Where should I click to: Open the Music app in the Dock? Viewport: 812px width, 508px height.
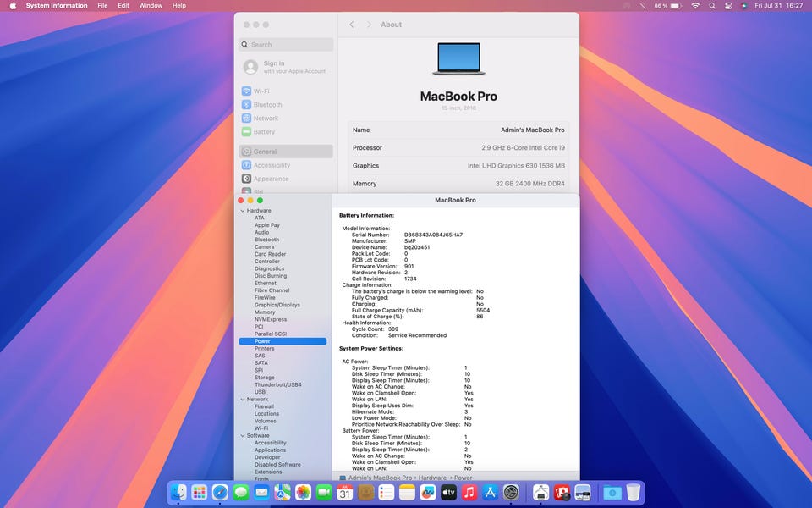469,492
